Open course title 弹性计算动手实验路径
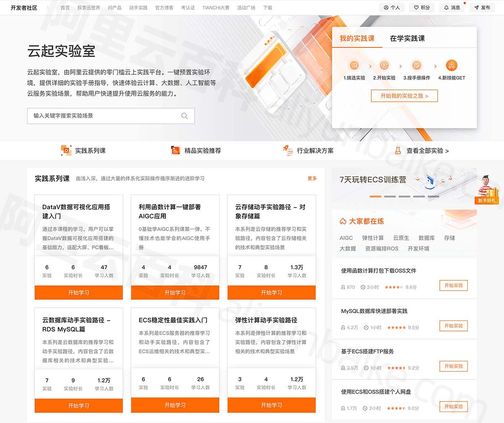 click(266, 320)
